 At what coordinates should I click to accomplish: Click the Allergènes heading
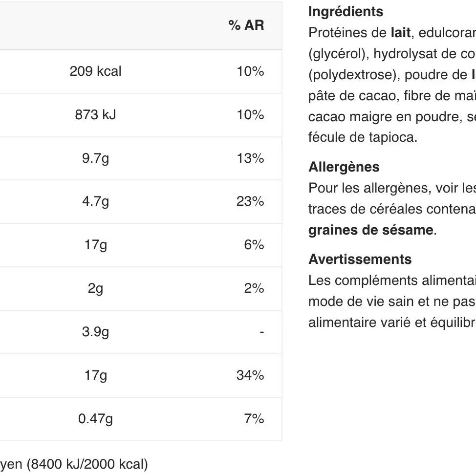(344, 167)
